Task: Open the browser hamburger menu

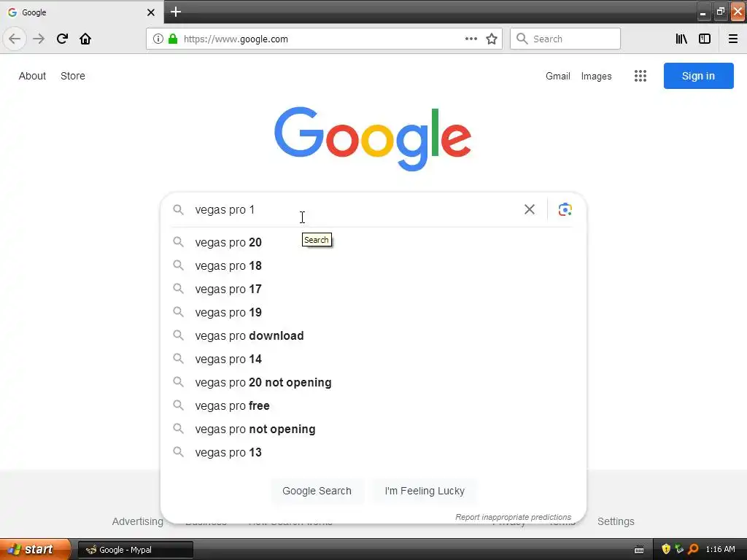Action: coord(733,39)
